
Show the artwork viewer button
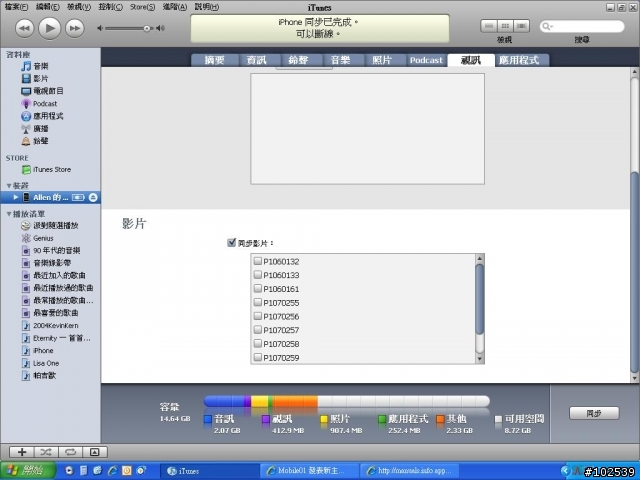tap(95, 452)
